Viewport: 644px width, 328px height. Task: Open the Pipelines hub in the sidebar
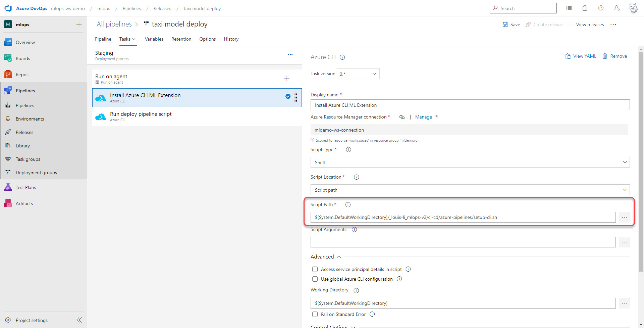pyautogui.click(x=44, y=91)
